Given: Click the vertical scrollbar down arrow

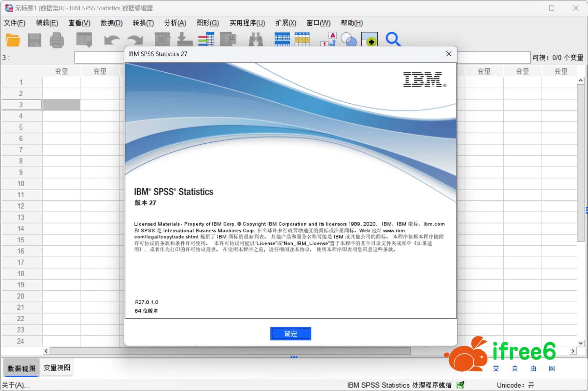Looking at the screenshot, I should point(580,343).
